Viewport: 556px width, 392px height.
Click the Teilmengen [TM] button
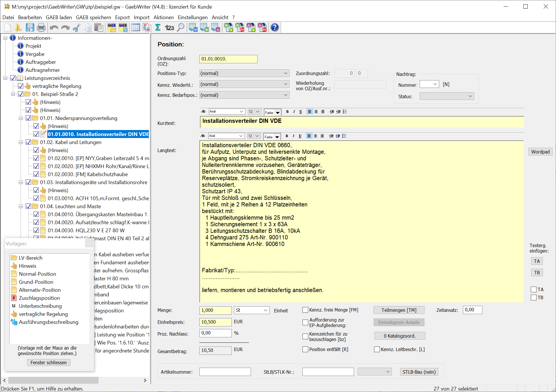[399, 310]
